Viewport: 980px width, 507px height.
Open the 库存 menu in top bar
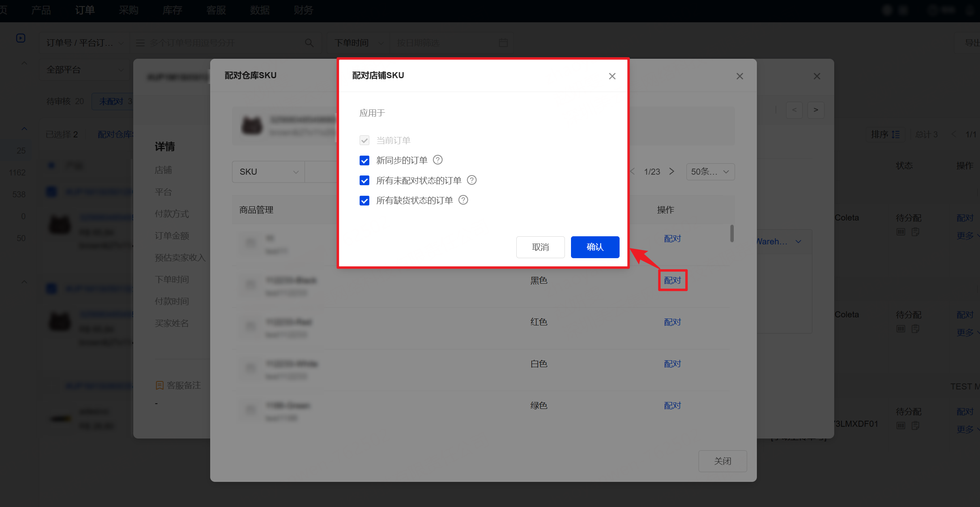(172, 10)
